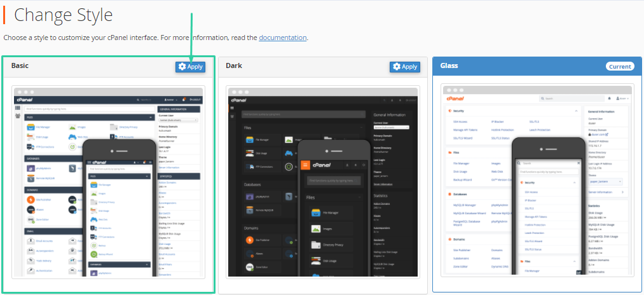The image size is (644, 295).
Task: Click the "Change Style" page title
Action: point(63,15)
